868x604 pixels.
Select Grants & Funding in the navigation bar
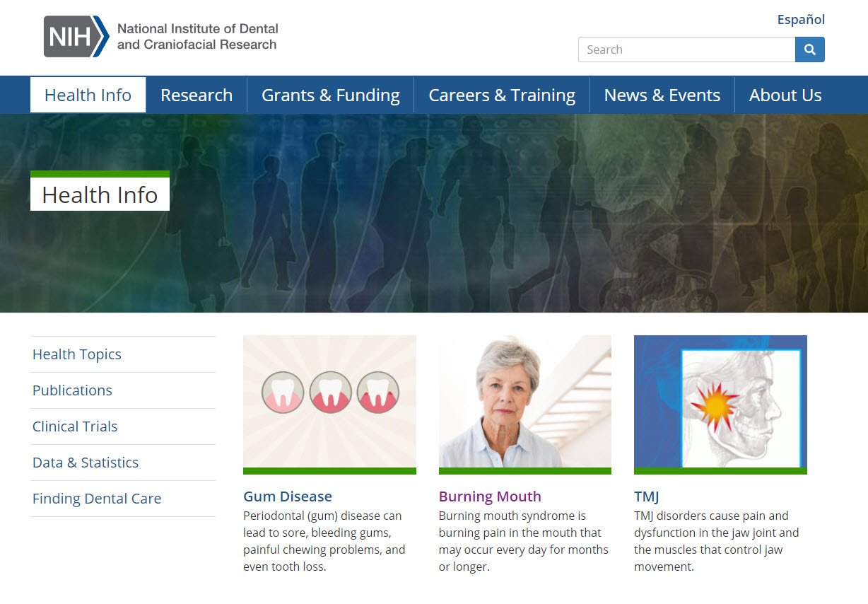coord(329,95)
